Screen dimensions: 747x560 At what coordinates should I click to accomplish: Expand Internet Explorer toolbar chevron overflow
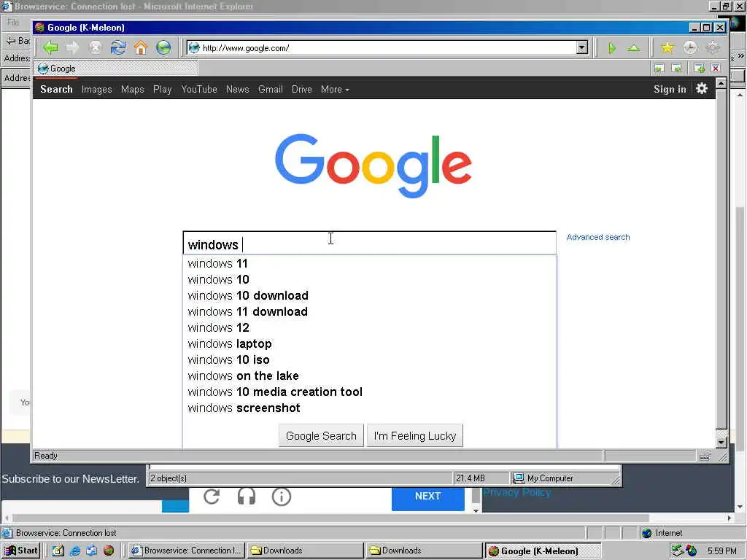pos(740,56)
